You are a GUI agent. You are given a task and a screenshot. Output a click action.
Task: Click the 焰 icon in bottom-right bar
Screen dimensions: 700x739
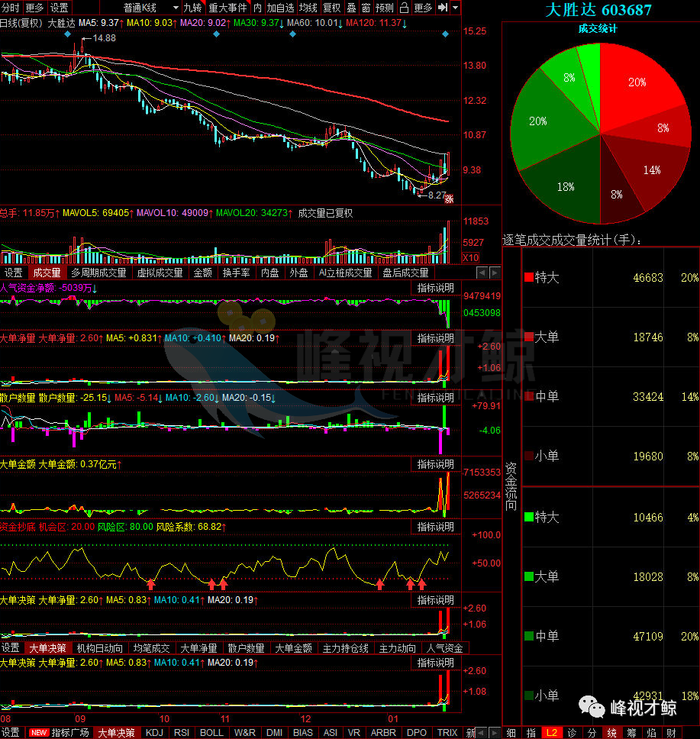[x=652, y=733]
